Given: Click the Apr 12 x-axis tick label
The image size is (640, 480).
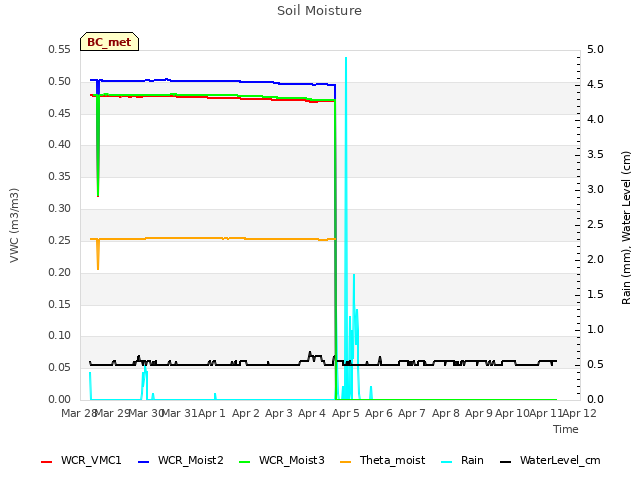Looking at the screenshot, I should 580,413.
